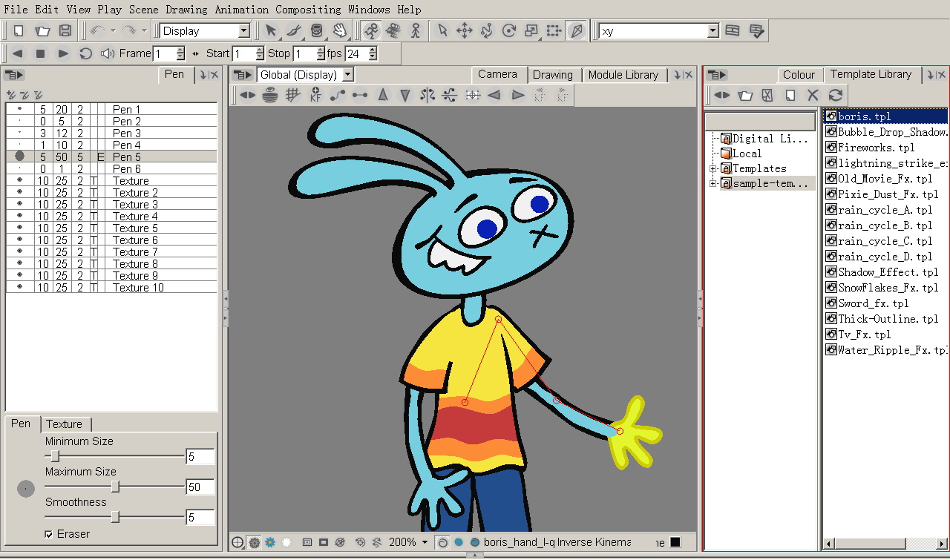Toggle the dark gear OpenGL mode icon
The height and width of the screenshot is (560, 950).
click(x=255, y=542)
